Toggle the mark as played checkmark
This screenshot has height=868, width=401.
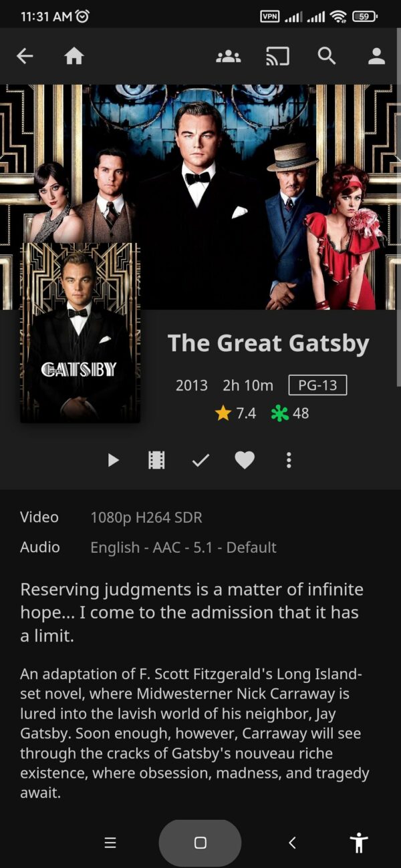coord(200,460)
